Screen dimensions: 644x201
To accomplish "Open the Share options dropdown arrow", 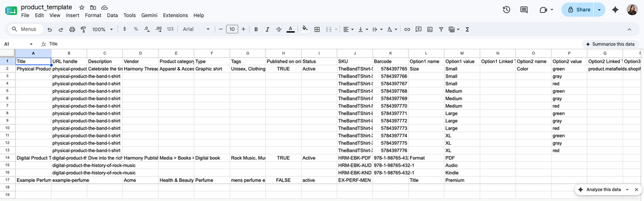I will pos(599,10).
